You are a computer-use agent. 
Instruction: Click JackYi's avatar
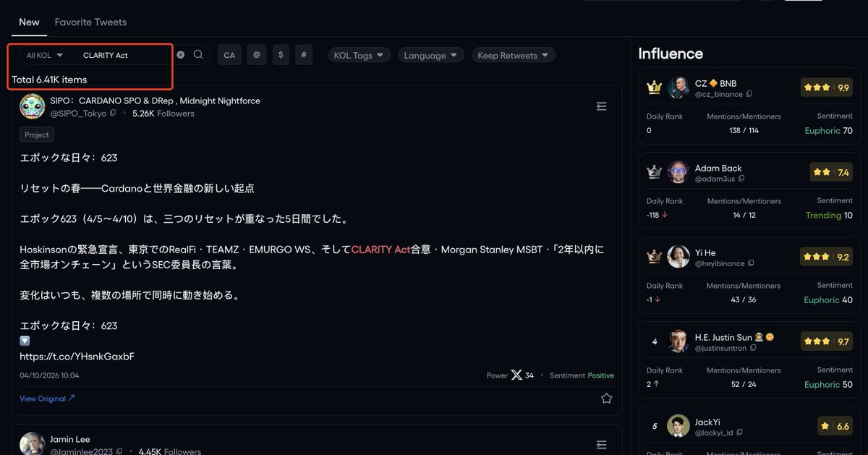click(678, 426)
